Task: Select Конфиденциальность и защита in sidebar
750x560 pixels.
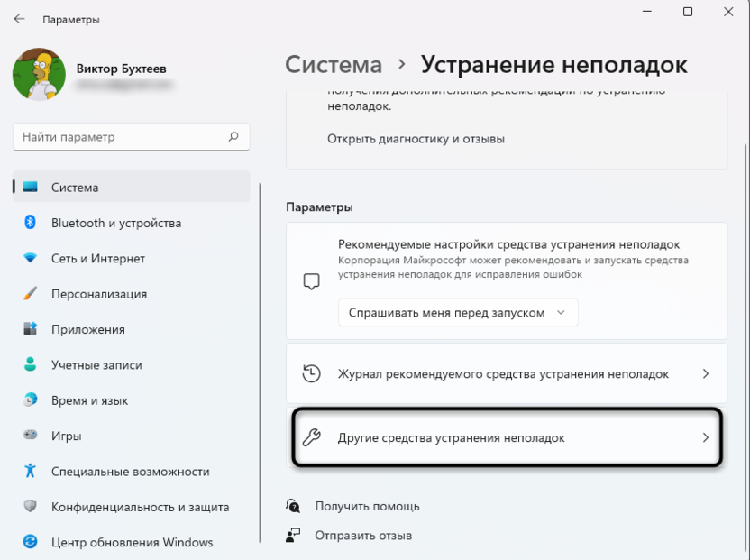Action: (30, 507)
